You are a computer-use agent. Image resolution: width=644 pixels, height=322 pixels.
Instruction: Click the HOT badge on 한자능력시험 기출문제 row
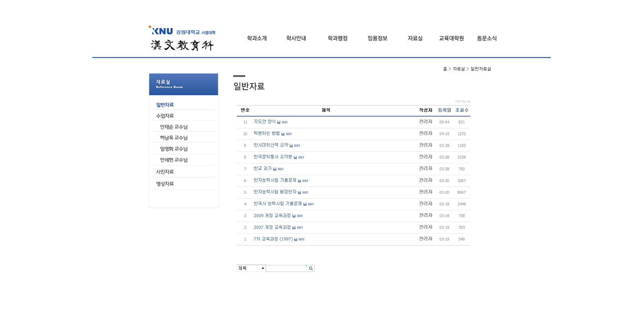[x=306, y=181]
